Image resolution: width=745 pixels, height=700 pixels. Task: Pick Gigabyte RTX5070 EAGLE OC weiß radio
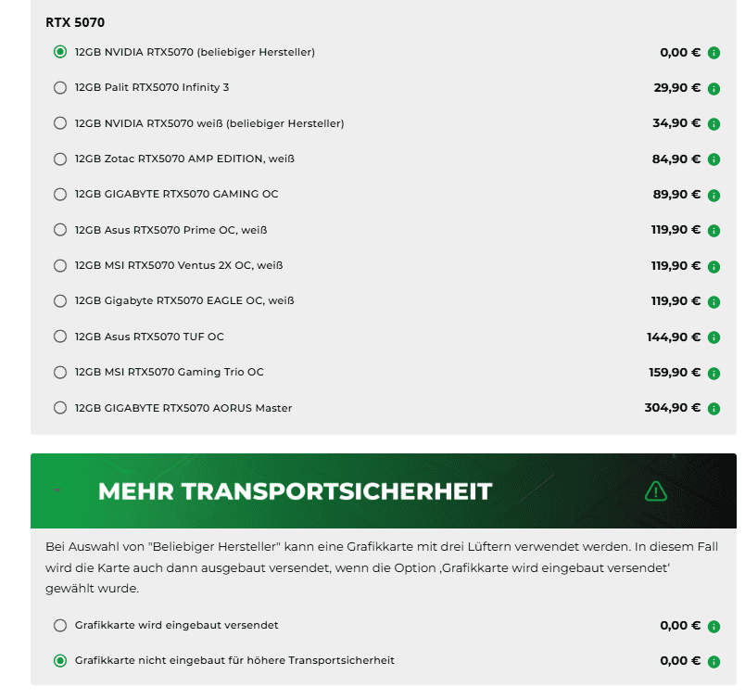60,301
